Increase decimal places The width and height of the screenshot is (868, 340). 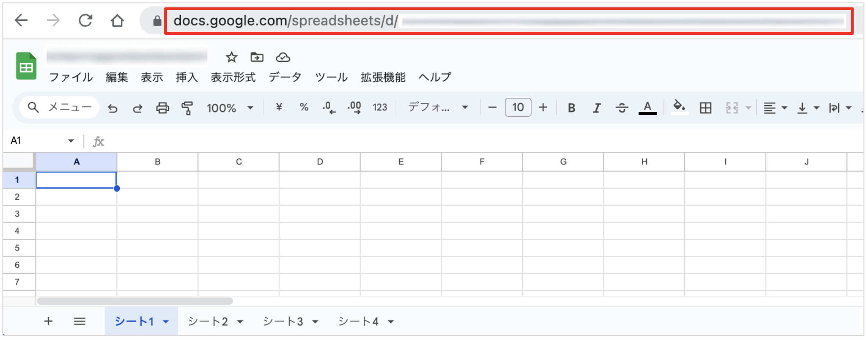[x=354, y=108]
